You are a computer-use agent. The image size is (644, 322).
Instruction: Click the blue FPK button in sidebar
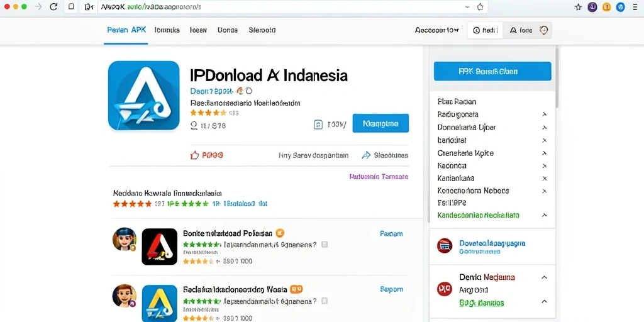pyautogui.click(x=492, y=72)
